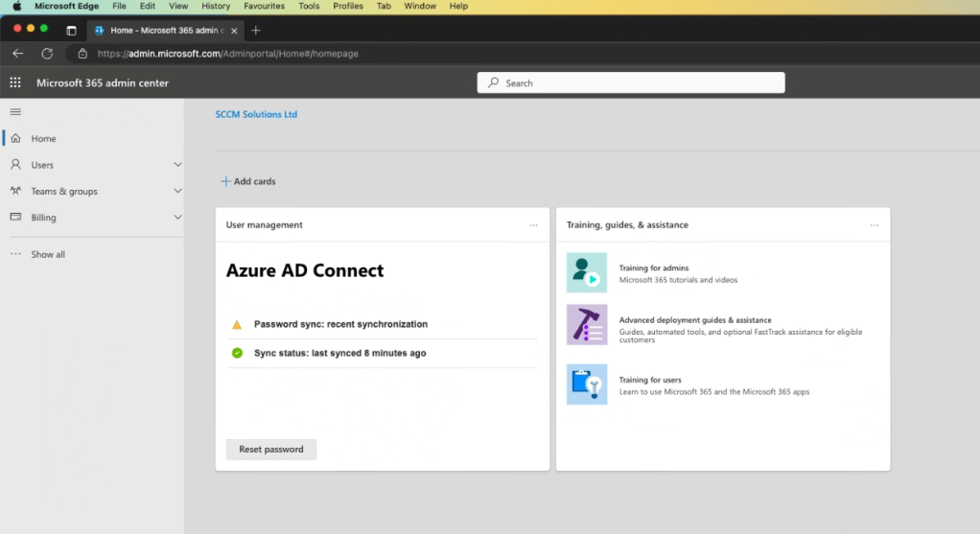Go back using the browser back arrow
The width and height of the screenshot is (980, 534).
click(x=18, y=54)
